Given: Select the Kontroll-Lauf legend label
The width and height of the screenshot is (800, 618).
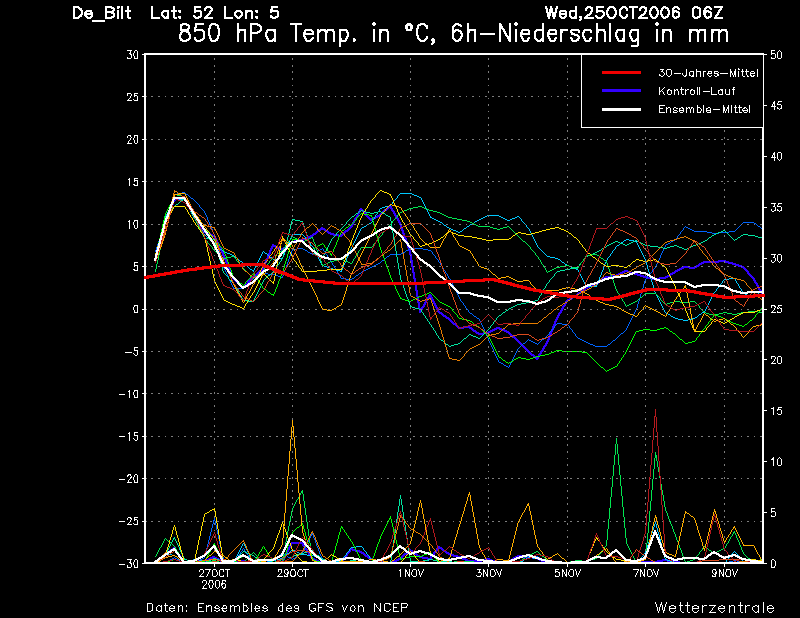Looking at the screenshot, I should (x=696, y=91).
